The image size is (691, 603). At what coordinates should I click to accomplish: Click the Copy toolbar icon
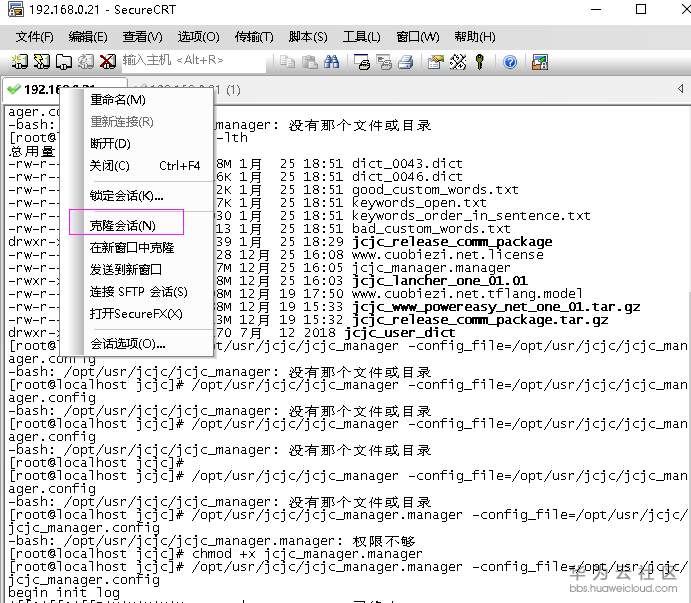tap(288, 62)
